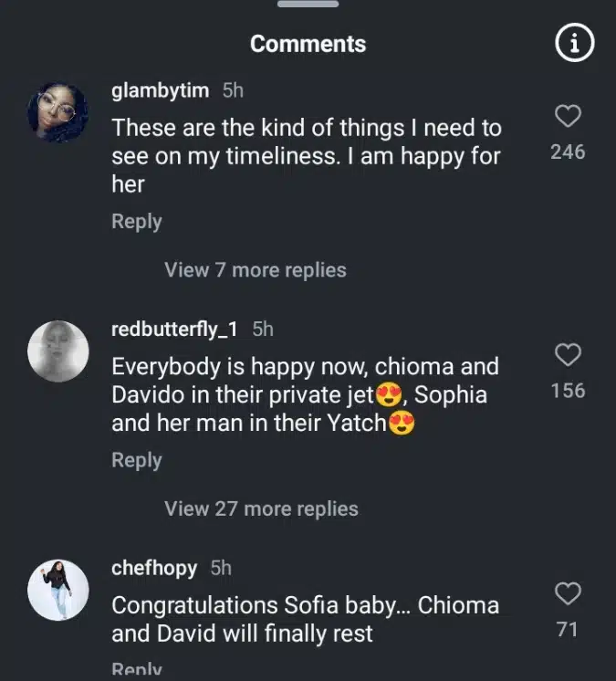Open glambytim username link
Screen dimensions: 616x681
(161, 90)
